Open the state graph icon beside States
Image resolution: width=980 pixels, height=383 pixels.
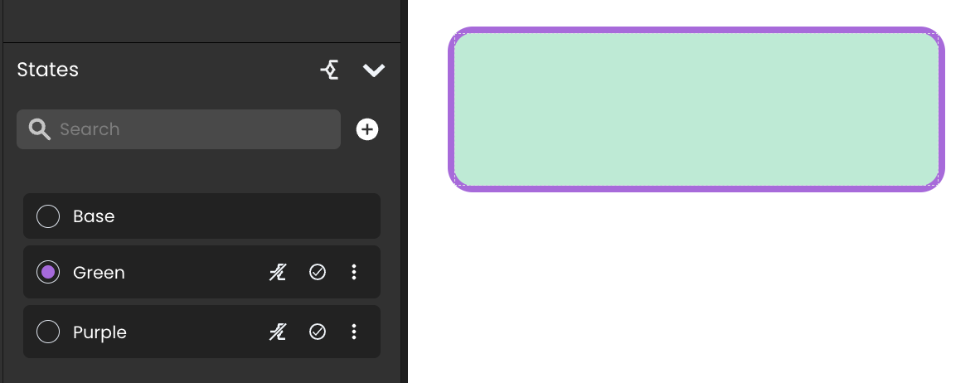point(329,70)
